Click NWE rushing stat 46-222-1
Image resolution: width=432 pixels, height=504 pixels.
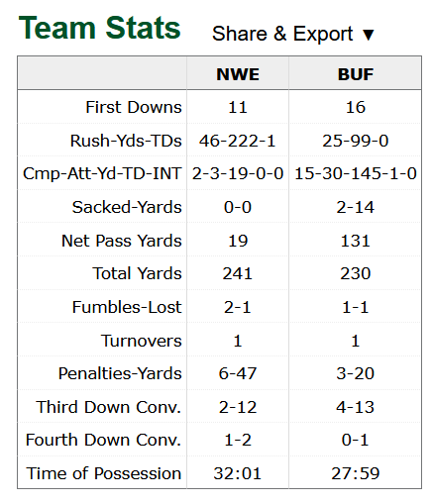238,141
